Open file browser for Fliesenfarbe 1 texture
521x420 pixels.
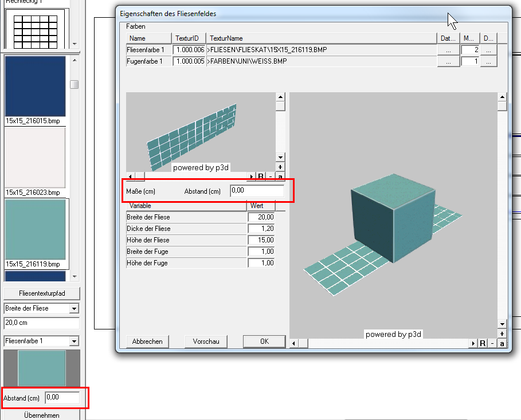click(448, 50)
